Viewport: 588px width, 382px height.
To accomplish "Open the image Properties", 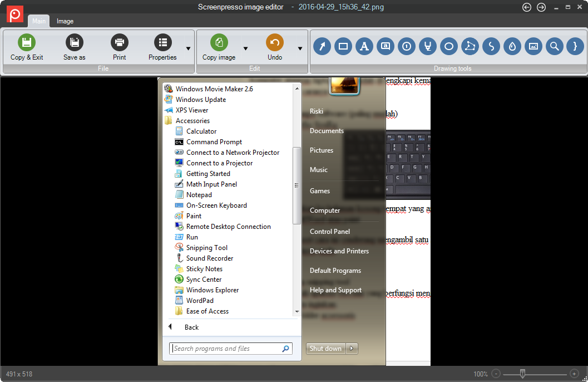I will 162,47.
